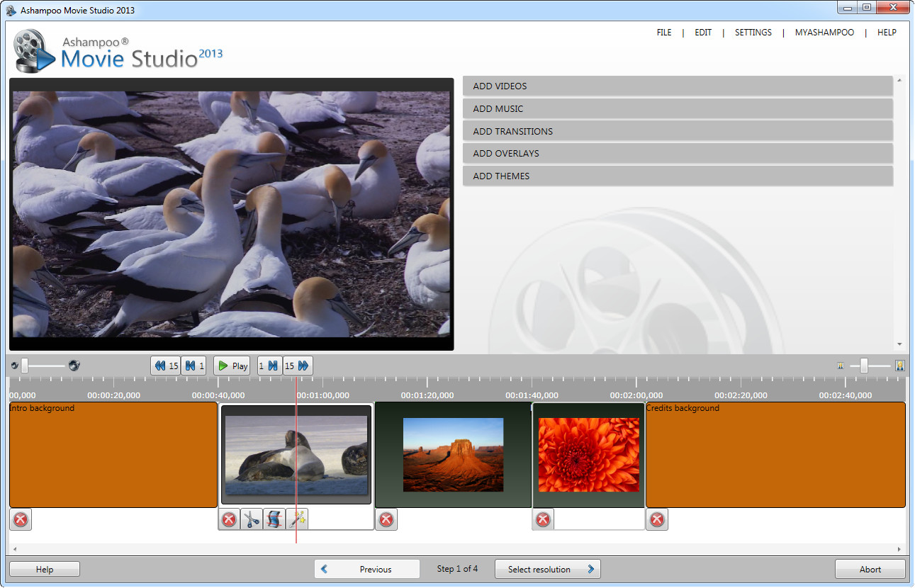This screenshot has height=588, width=915.
Task: Remove the Credits background clip
Action: pyautogui.click(x=657, y=519)
